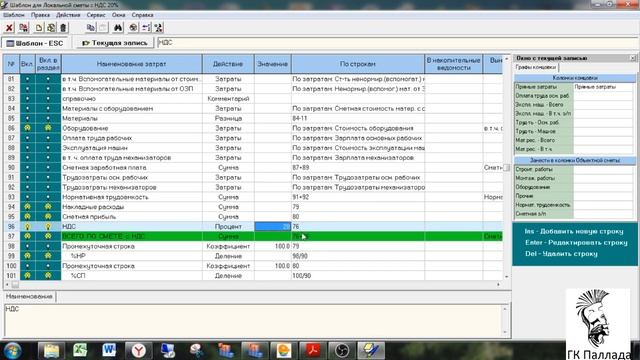Open the Windows Start menu

point(13,350)
